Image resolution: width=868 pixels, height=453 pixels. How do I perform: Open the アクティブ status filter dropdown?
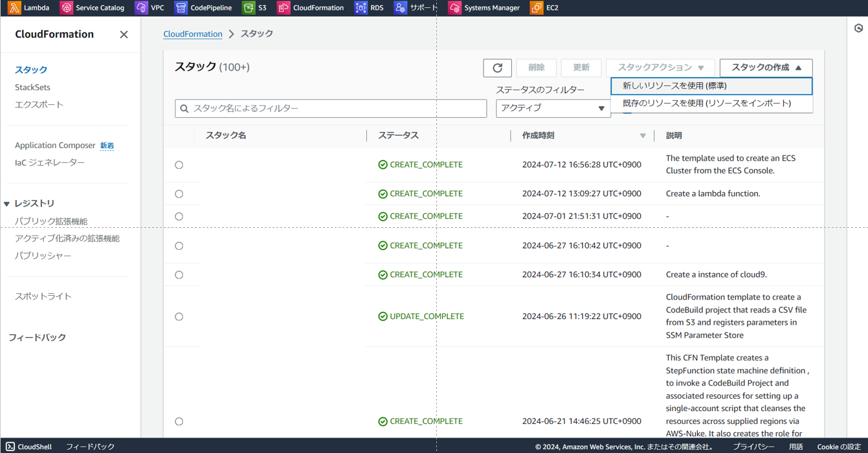pos(553,108)
